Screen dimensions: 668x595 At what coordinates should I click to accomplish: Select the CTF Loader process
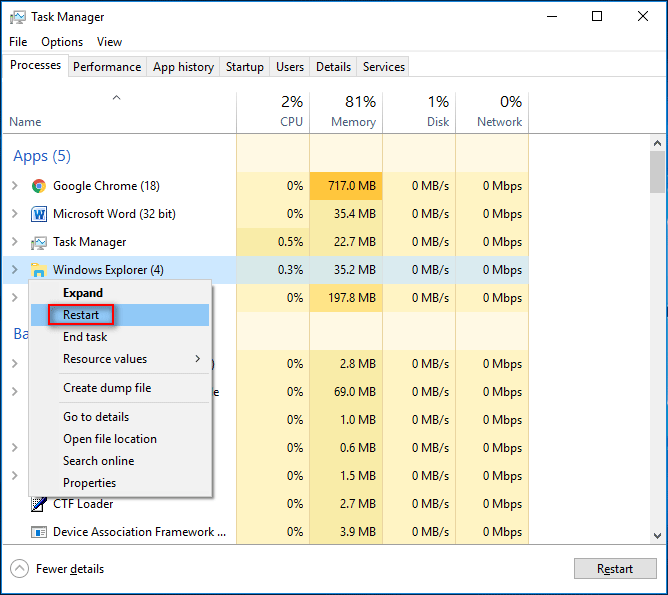266,504
